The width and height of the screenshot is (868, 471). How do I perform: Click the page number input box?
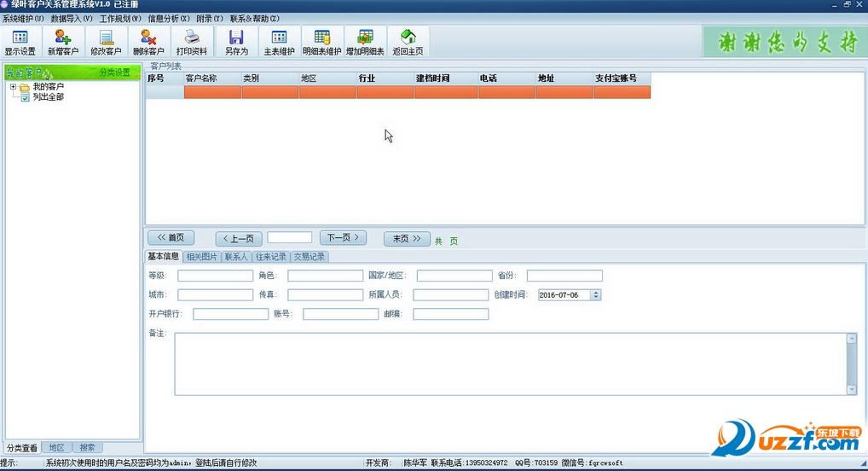[290, 238]
